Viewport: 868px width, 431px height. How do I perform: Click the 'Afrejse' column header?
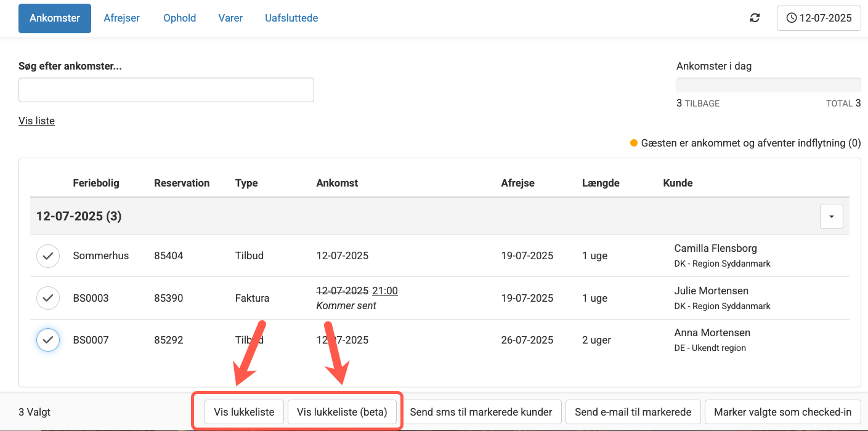tap(518, 183)
